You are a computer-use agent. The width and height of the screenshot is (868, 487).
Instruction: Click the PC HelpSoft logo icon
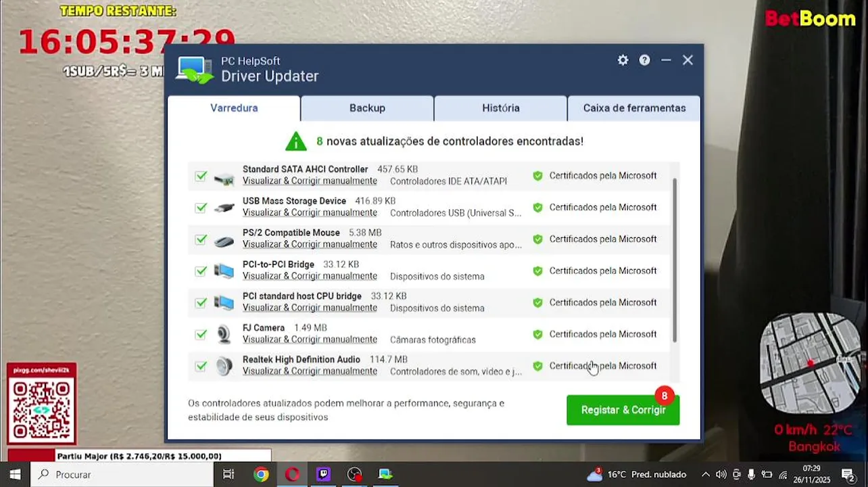pyautogui.click(x=195, y=70)
